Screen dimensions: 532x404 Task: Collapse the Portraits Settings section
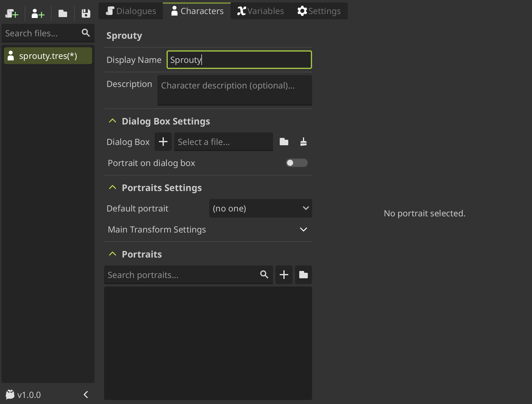click(x=113, y=188)
